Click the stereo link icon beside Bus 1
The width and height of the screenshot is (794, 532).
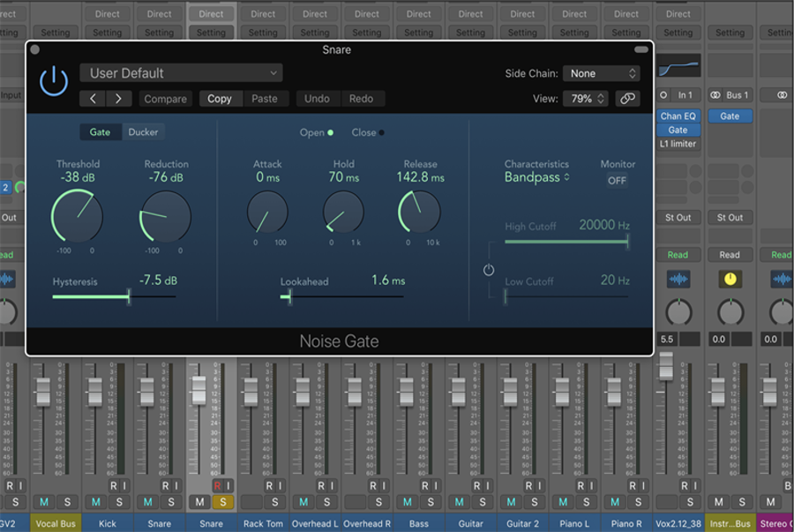[x=715, y=95]
